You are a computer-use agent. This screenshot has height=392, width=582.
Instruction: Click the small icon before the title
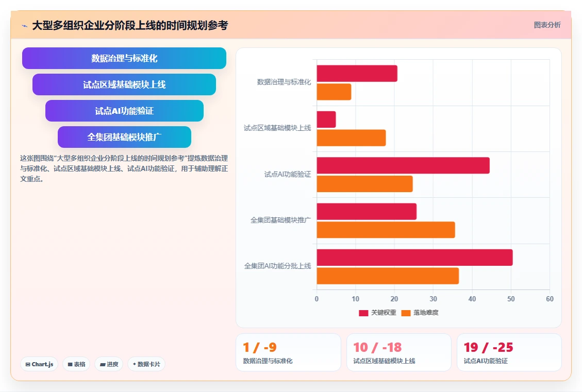pos(25,26)
